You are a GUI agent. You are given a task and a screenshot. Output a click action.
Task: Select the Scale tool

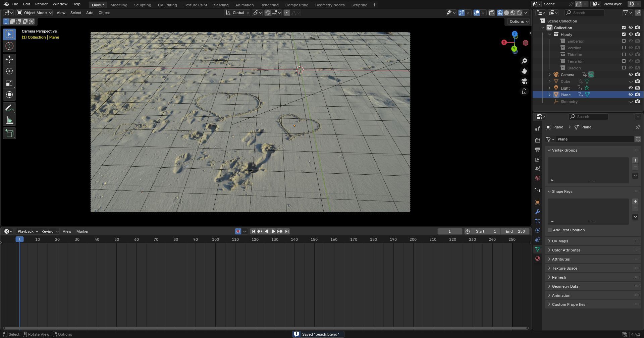pyautogui.click(x=9, y=83)
